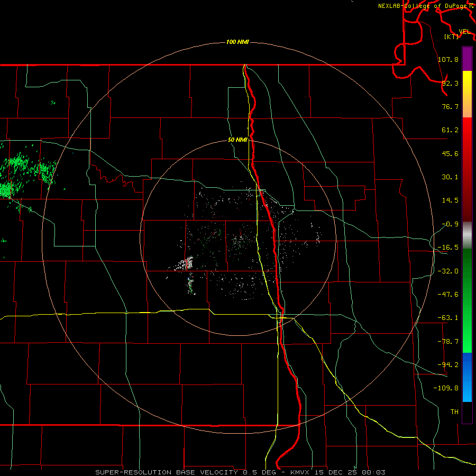This screenshot has width=476, height=476.
Task: Pick the purple segment of the color bar
Action: pos(467,59)
